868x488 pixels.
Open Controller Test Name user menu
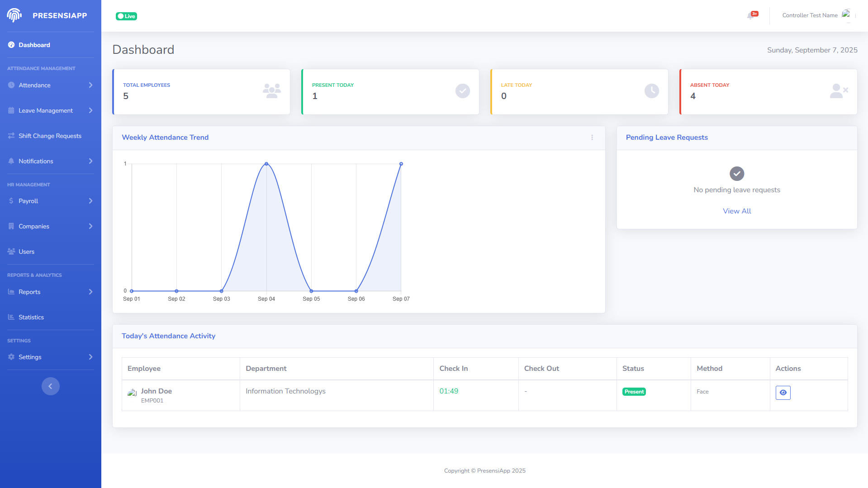click(810, 15)
